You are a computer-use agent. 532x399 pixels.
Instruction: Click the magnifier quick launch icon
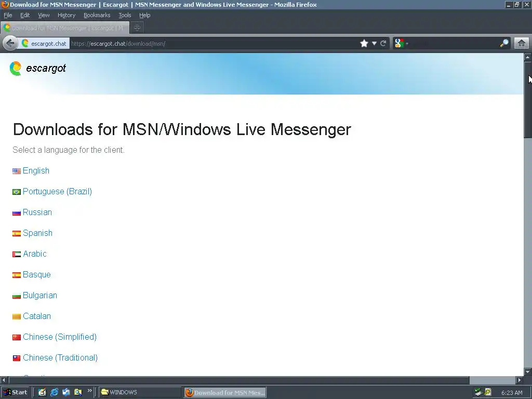pos(78,392)
